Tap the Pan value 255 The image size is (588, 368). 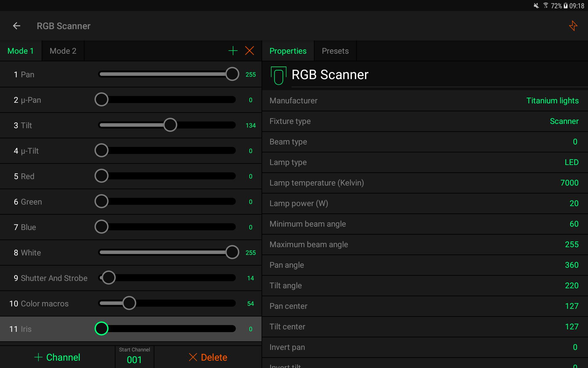coord(251,75)
